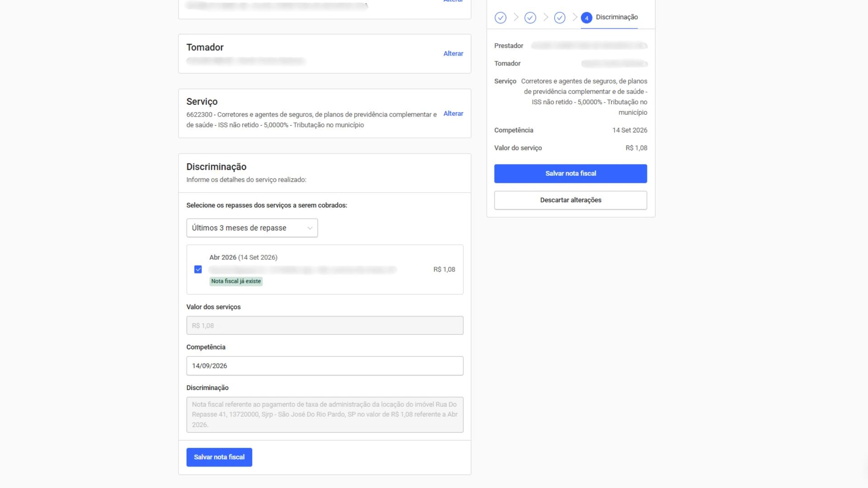Click the Serviço code 6622300 description text
Screen dimensions: 868x488
pyautogui.click(x=311, y=120)
